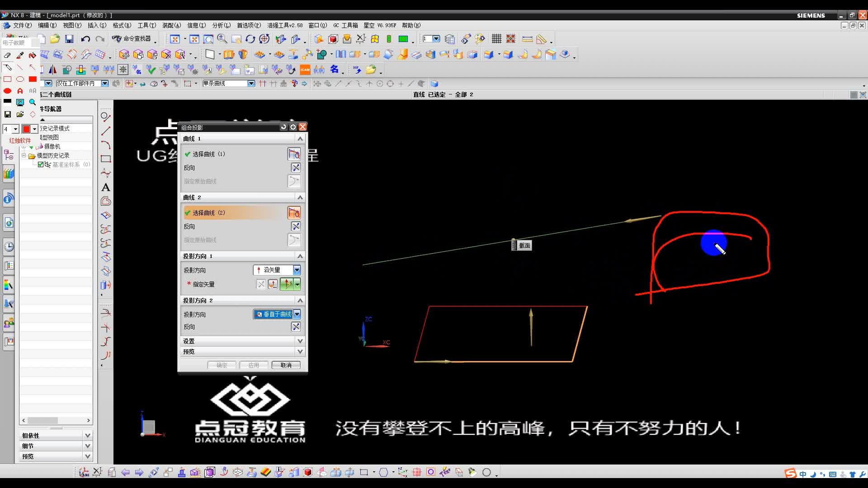Expand the 设置 section in dialog
868x488 pixels.
(x=299, y=341)
